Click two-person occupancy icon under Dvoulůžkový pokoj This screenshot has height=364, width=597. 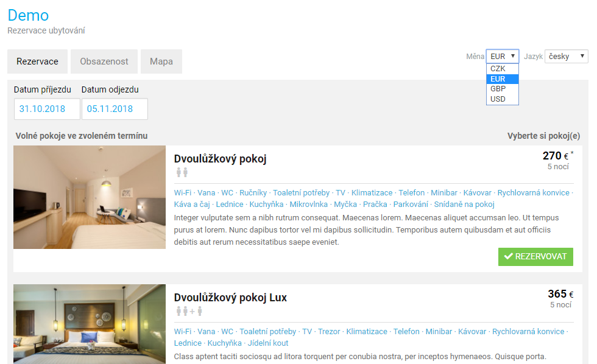point(182,173)
